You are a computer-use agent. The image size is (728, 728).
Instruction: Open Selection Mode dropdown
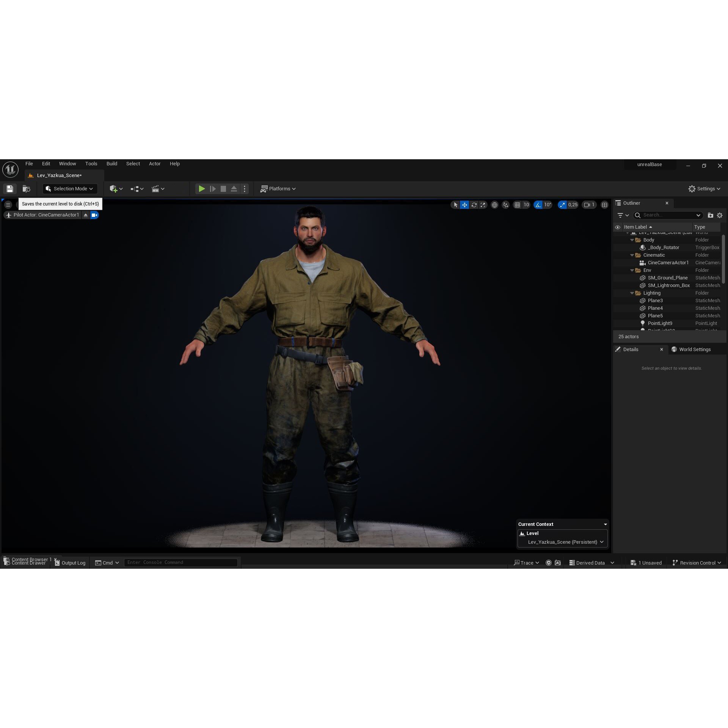pos(70,188)
